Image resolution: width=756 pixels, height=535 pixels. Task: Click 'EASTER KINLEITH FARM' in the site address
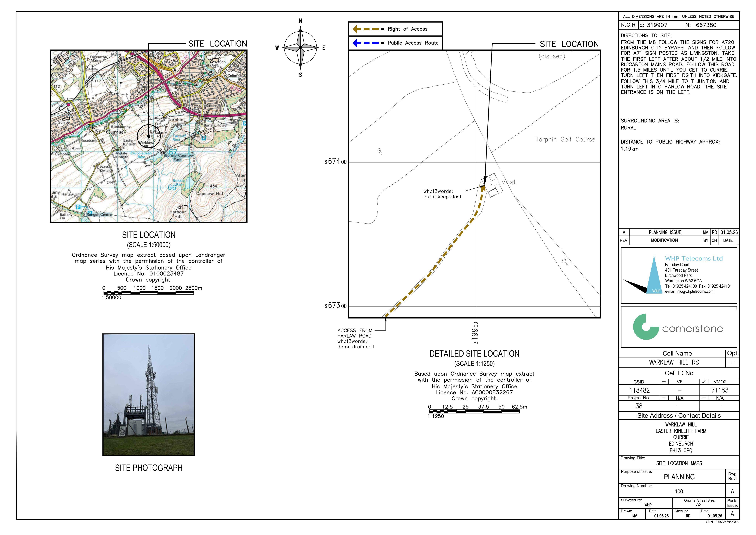tap(681, 431)
